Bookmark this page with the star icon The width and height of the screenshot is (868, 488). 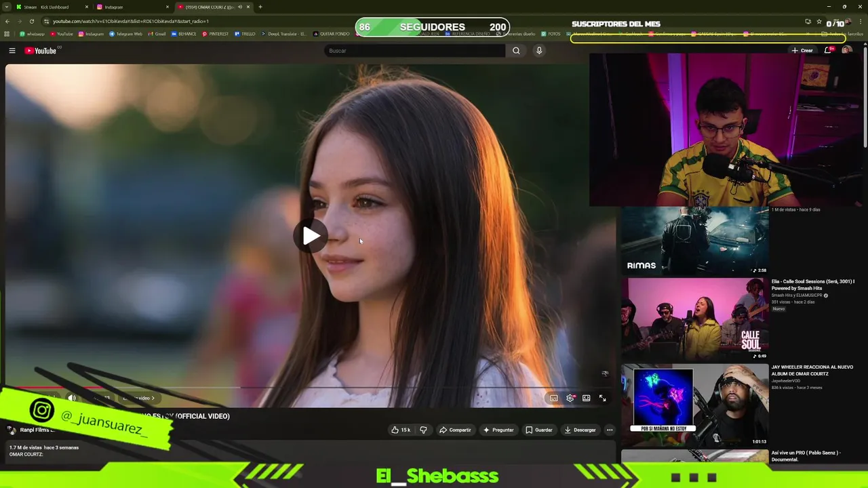819,22
